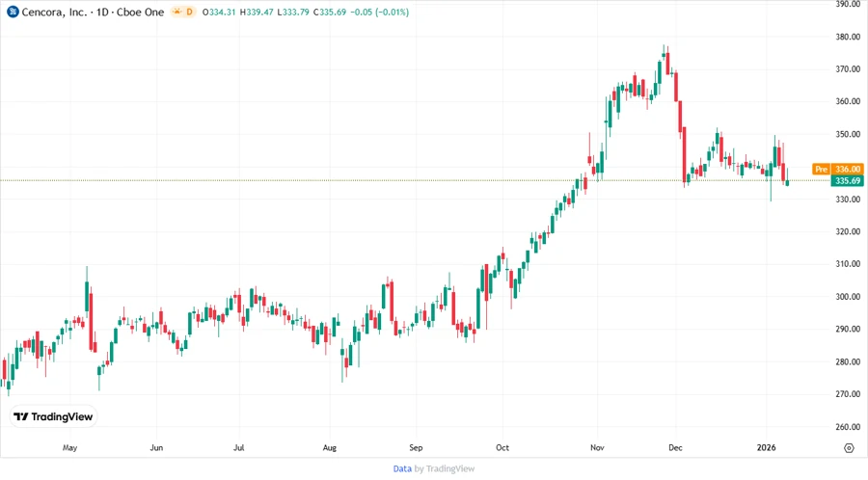The width and height of the screenshot is (868, 480).
Task: Follow the 'Data' link below the chart
Action: (x=402, y=469)
